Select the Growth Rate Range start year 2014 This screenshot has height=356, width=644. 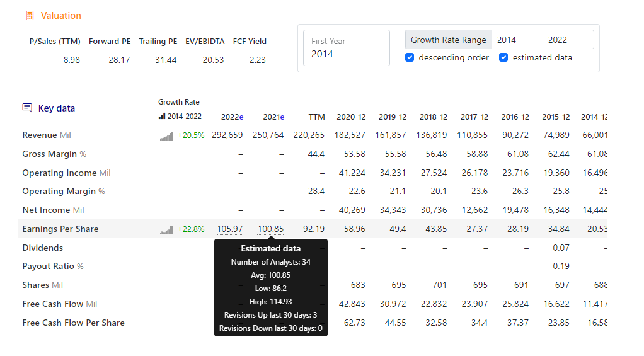(x=517, y=40)
